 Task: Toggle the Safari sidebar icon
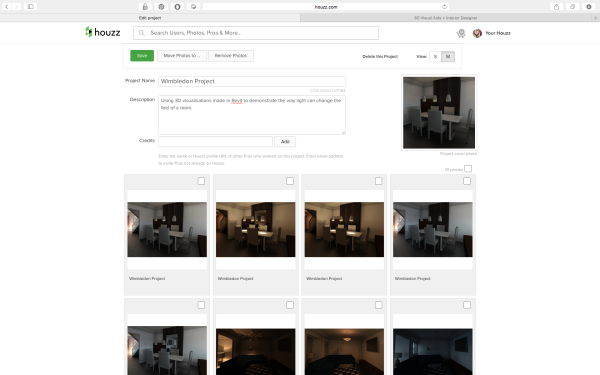(x=31, y=7)
